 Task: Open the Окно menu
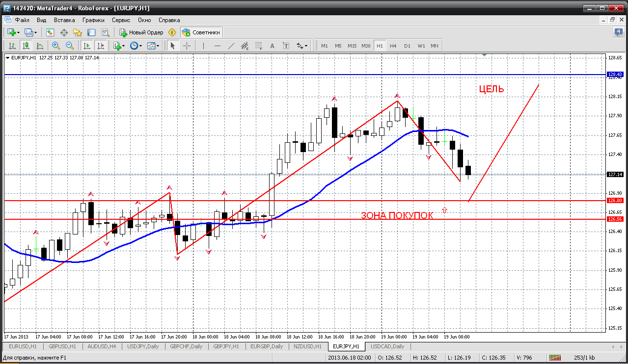[x=144, y=20]
